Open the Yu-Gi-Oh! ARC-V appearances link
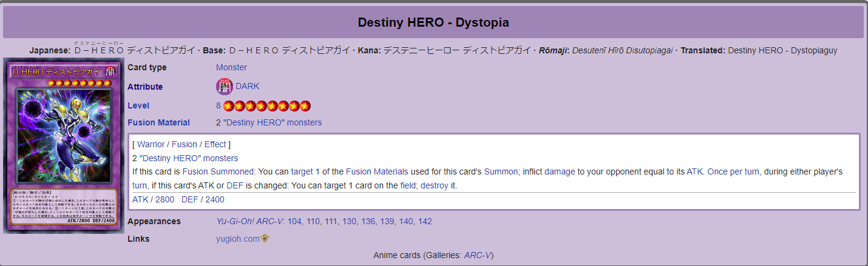868x266 pixels. click(x=249, y=221)
